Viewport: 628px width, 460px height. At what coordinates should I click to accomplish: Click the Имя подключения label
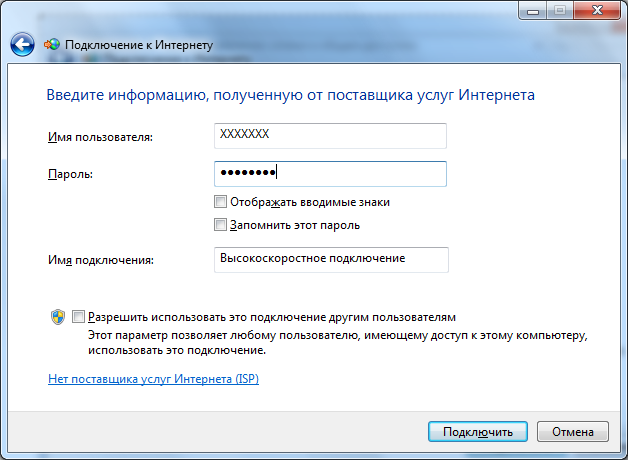click(x=101, y=260)
